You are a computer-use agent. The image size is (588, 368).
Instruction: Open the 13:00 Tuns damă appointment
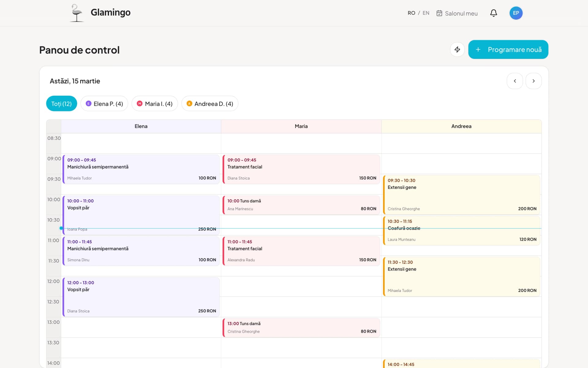click(301, 328)
